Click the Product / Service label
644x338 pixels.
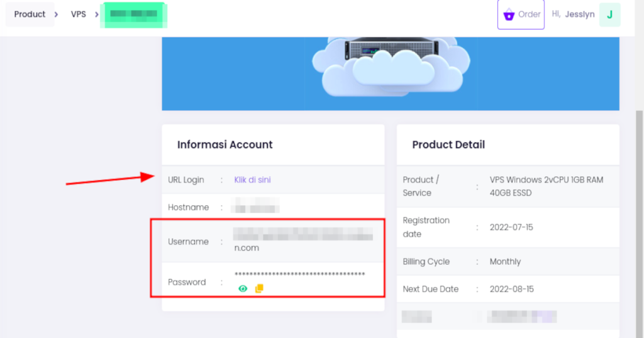[x=421, y=186]
